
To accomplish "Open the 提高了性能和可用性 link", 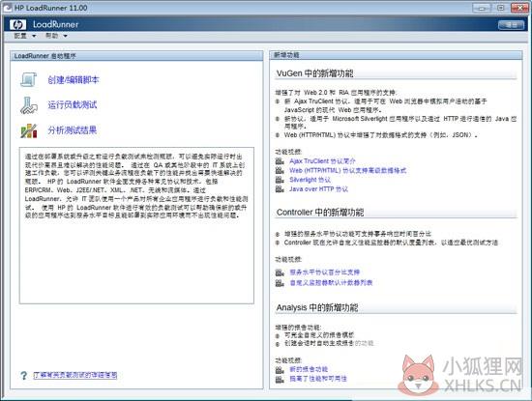I will pyautogui.click(x=318, y=379).
